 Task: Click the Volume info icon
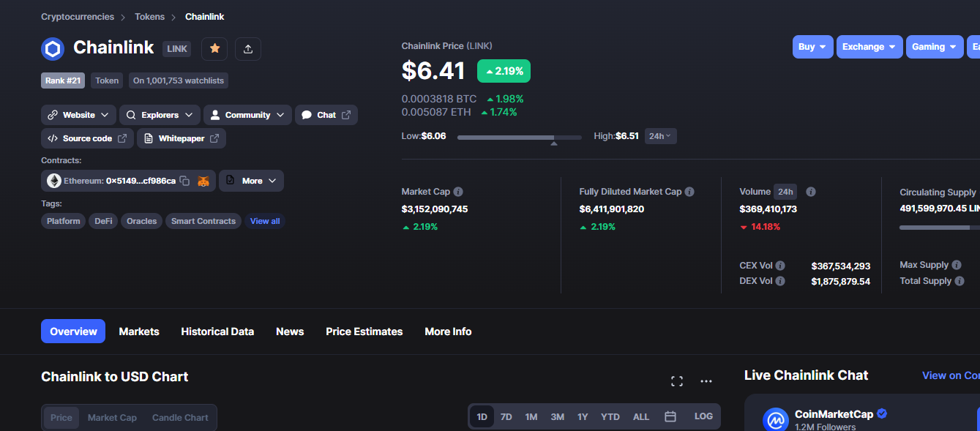point(811,192)
